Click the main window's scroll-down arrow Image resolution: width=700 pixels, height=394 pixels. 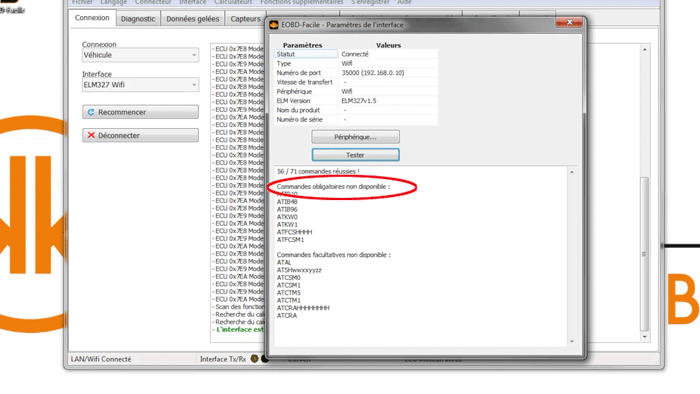click(x=644, y=337)
